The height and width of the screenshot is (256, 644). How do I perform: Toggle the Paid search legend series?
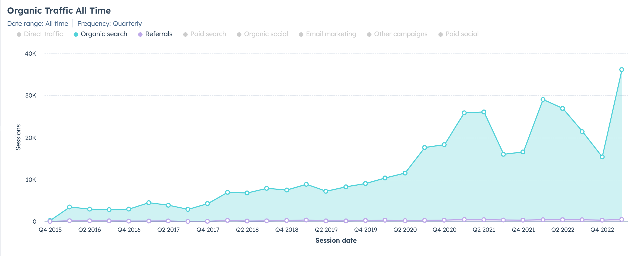205,34
